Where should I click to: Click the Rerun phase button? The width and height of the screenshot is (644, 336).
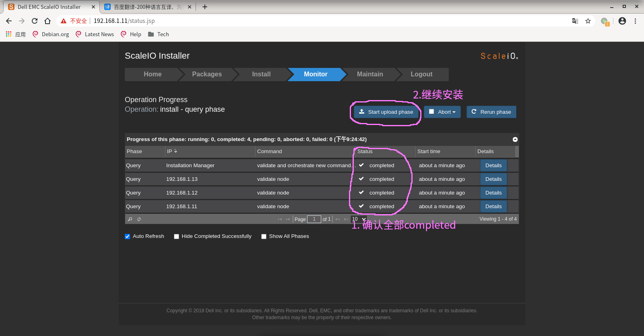[x=491, y=112]
